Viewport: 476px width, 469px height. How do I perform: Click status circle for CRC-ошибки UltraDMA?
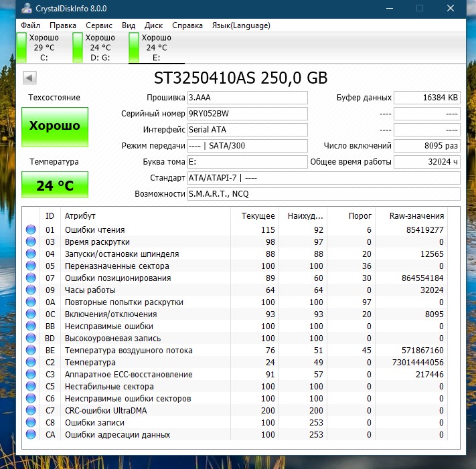31,410
